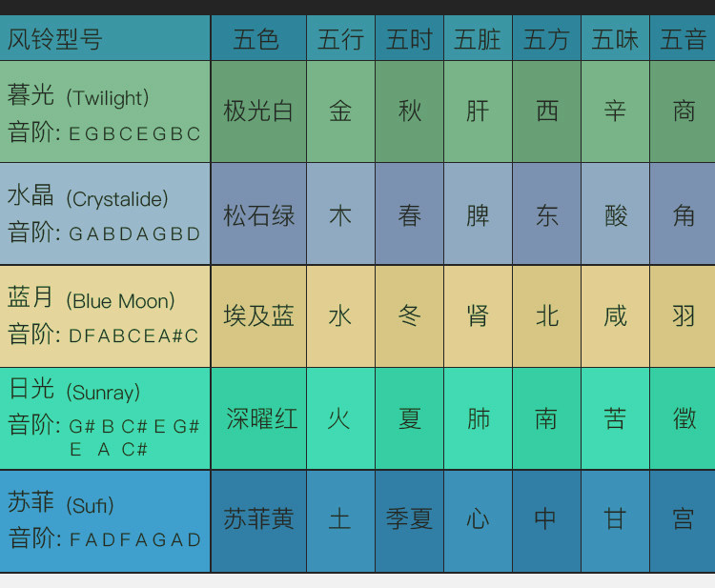Select the 埃及蓝 color cell
This screenshot has width=715, height=588.
point(258,315)
